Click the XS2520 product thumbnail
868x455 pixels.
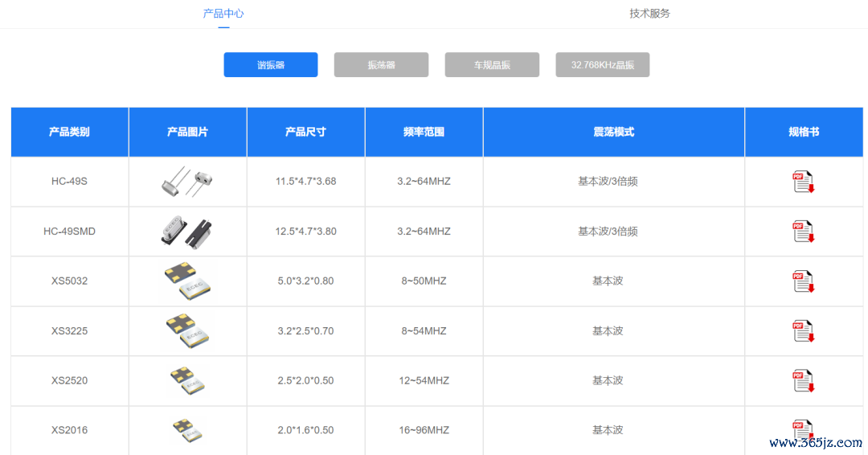click(187, 381)
